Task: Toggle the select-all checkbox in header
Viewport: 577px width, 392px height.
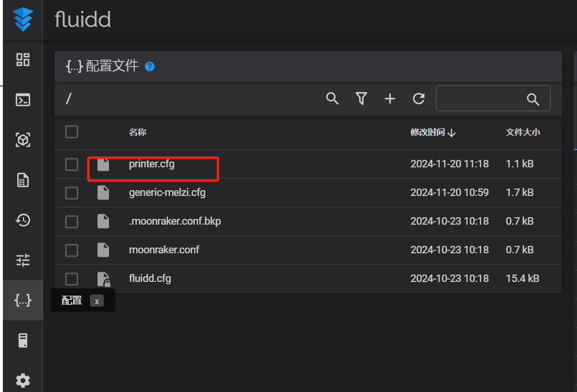Action: tap(72, 132)
